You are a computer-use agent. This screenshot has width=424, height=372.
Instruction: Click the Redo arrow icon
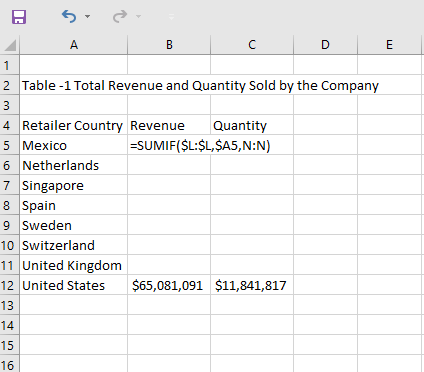tap(120, 16)
